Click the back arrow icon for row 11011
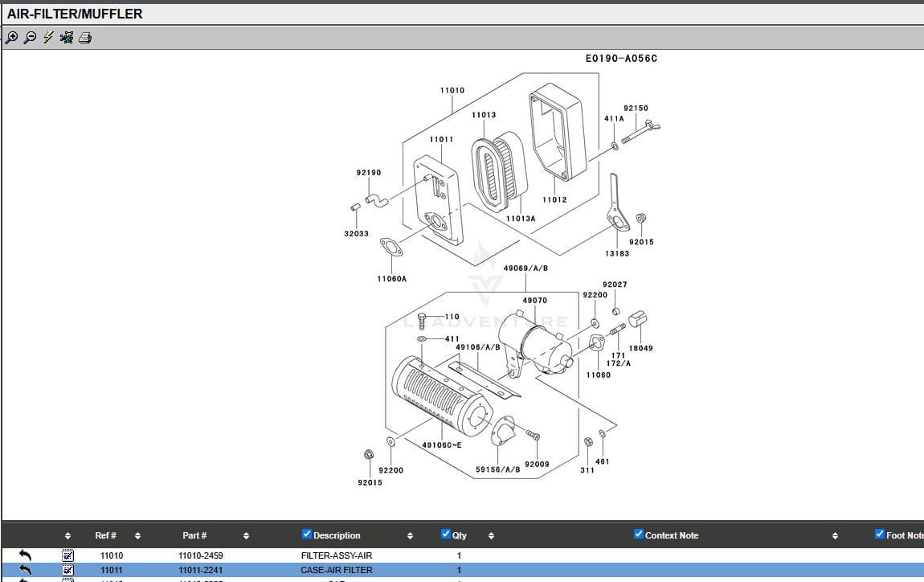This screenshot has width=924, height=582. pyautogui.click(x=25, y=570)
